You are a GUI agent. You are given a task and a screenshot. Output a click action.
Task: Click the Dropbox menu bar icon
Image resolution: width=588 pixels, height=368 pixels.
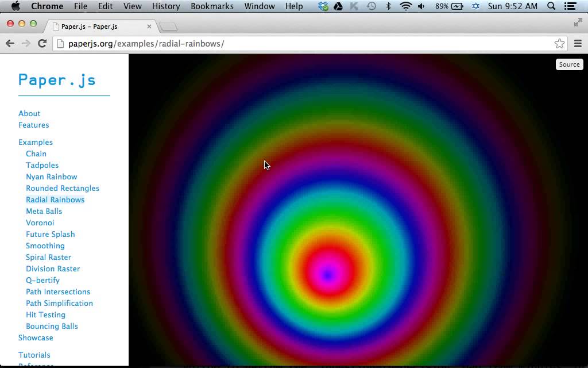pyautogui.click(x=323, y=6)
